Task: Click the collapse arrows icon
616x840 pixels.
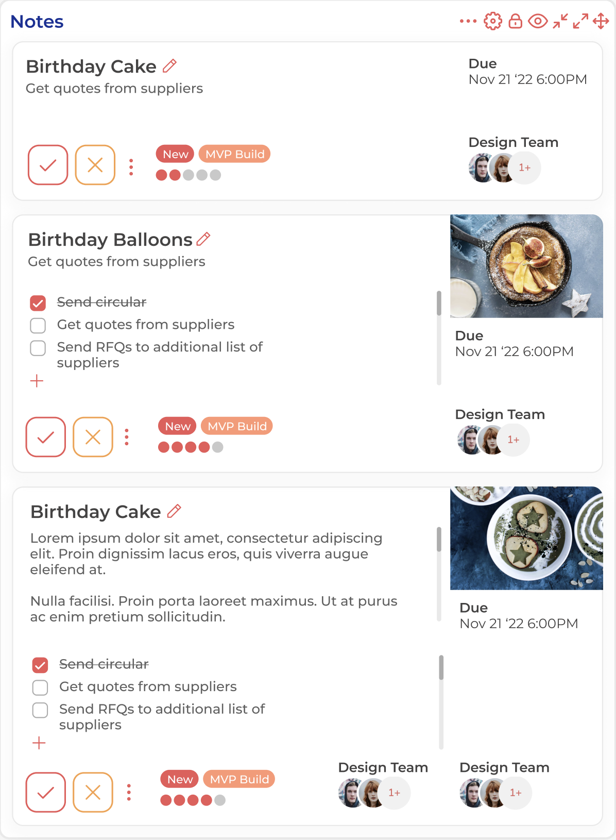Action: point(560,21)
